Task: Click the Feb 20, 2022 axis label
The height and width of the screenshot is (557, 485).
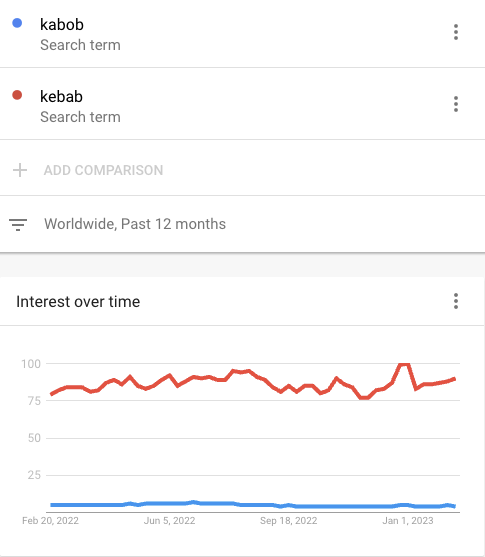Action: (50, 521)
